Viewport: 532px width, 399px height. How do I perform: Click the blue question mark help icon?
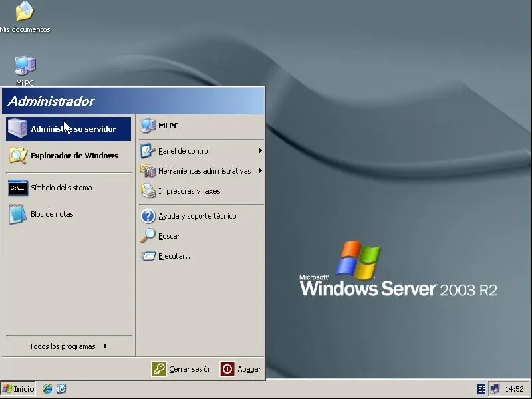point(148,216)
